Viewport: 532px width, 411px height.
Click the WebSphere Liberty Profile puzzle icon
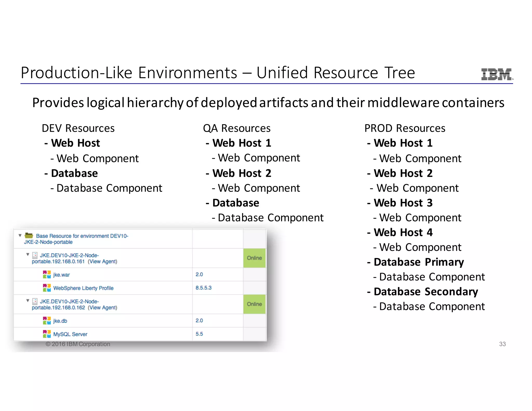point(47,288)
